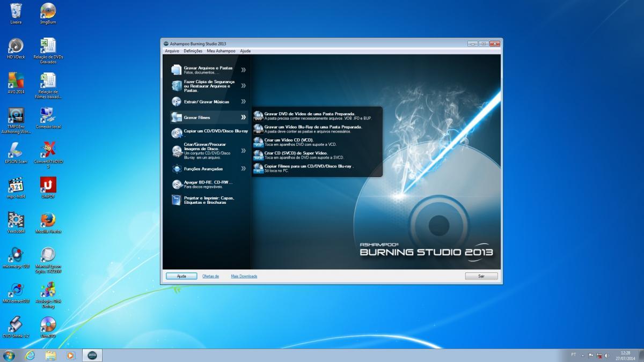This screenshot has height=362, width=644.
Task: Click the Imagens de Disco drive icon
Action: pyautogui.click(x=176, y=151)
